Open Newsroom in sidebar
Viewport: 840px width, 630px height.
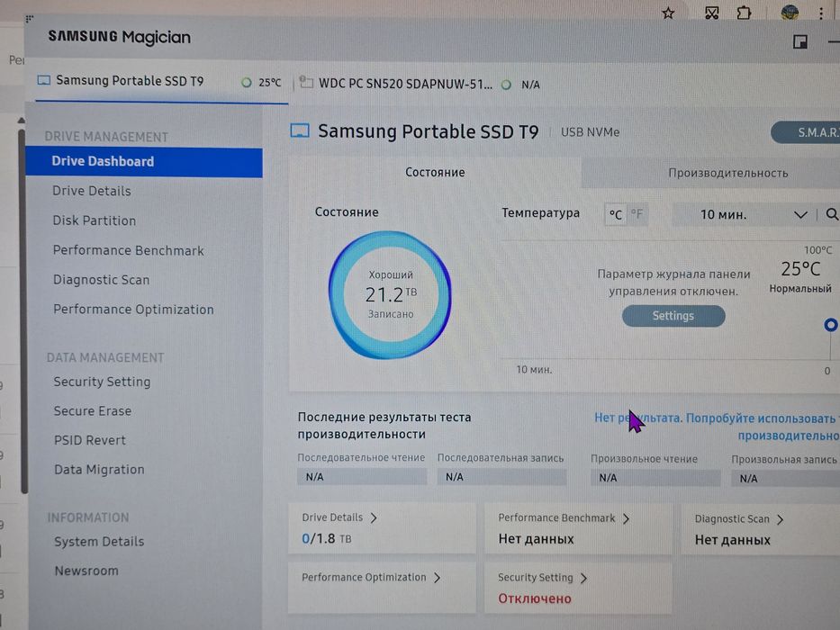point(86,571)
